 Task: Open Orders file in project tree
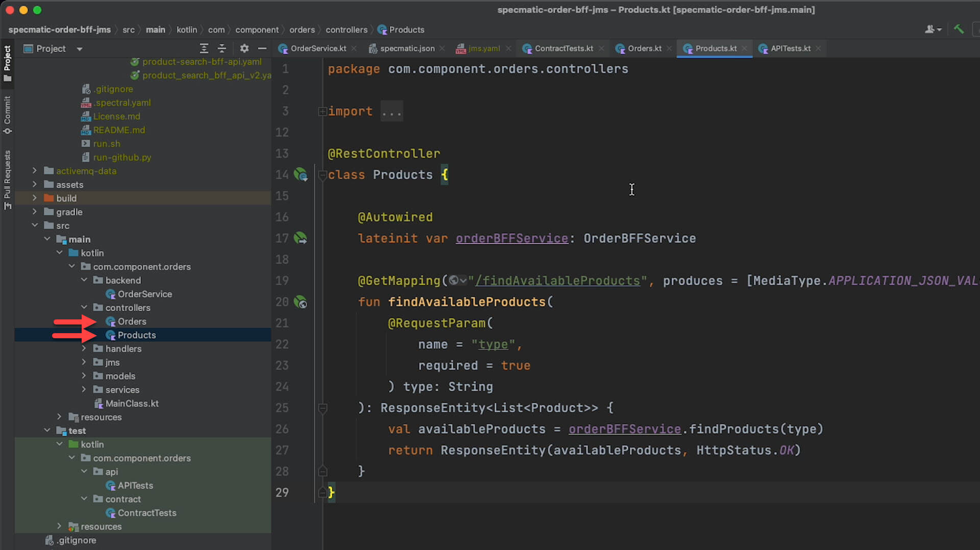(x=132, y=321)
